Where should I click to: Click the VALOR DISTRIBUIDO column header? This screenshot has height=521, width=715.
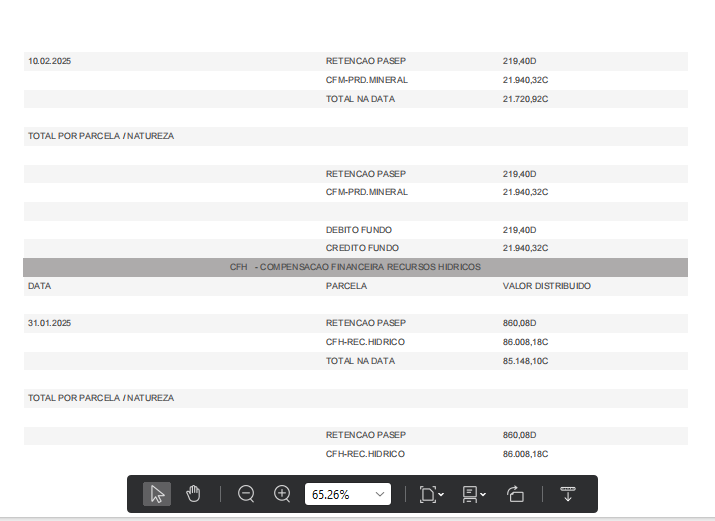(x=546, y=286)
